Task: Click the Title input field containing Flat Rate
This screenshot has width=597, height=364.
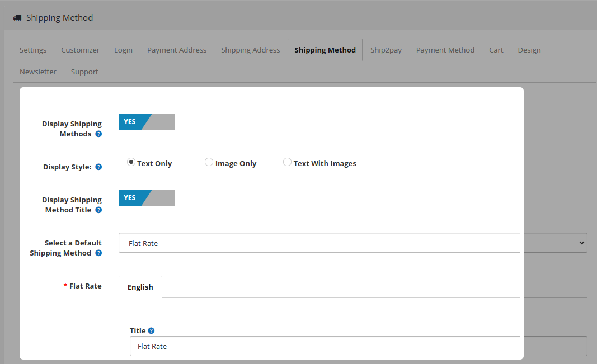Action: pyautogui.click(x=325, y=347)
